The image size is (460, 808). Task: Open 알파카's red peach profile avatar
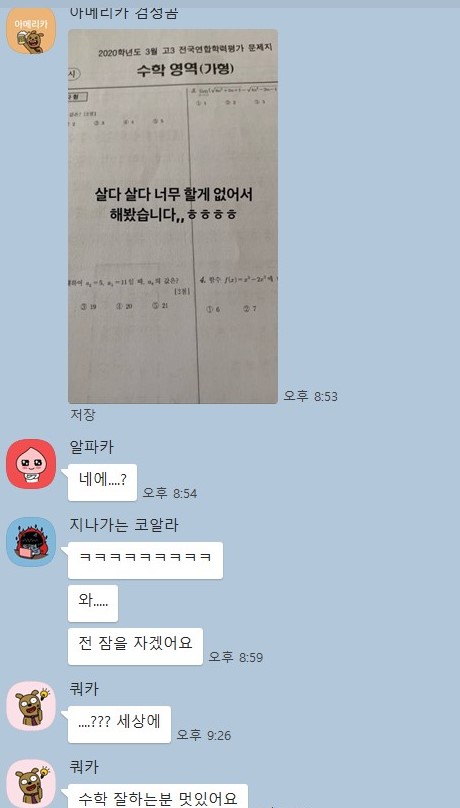(31, 463)
